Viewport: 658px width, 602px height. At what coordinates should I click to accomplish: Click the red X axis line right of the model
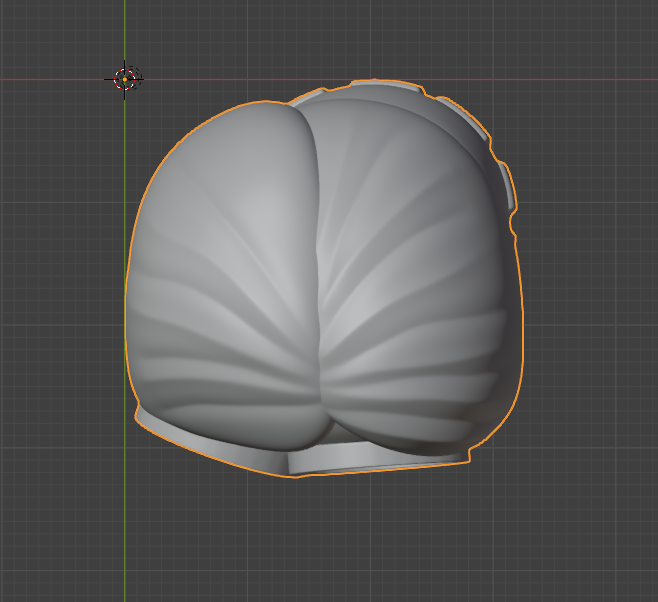[590, 79]
